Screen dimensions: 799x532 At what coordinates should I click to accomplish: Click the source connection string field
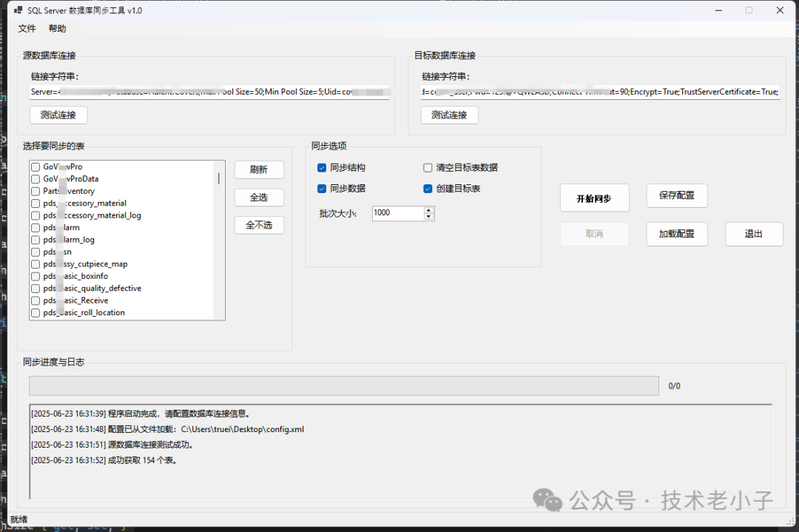click(x=209, y=92)
